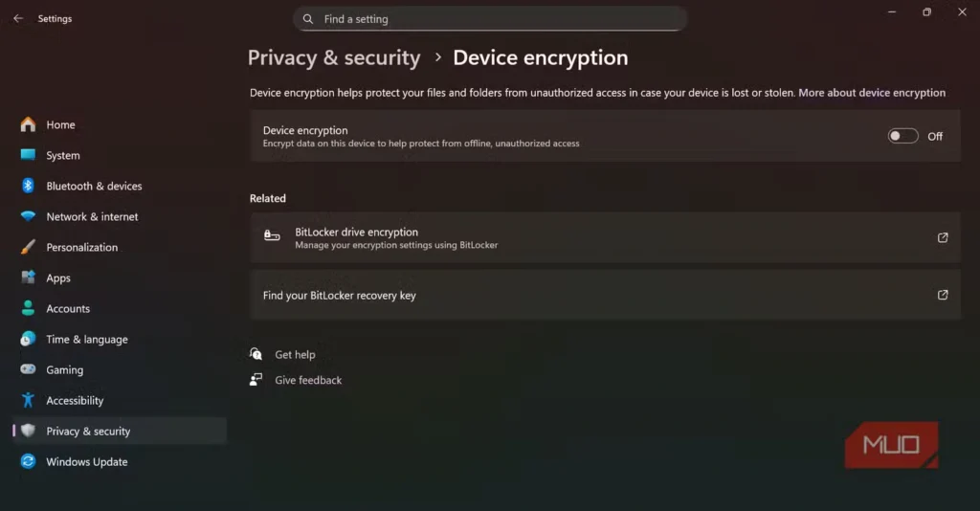Open the Give feedback link
Screen dimensions: 980x511
pyautogui.click(x=308, y=380)
